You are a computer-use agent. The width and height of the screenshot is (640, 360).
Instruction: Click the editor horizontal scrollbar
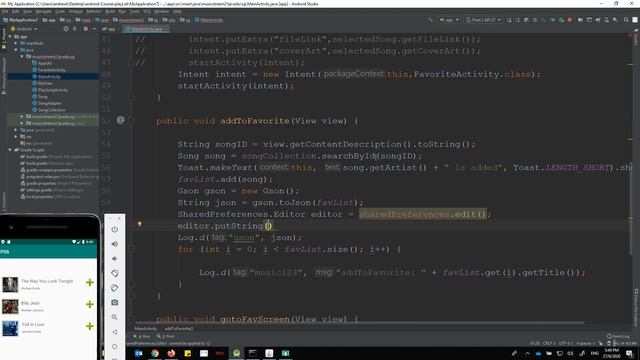point(359,323)
